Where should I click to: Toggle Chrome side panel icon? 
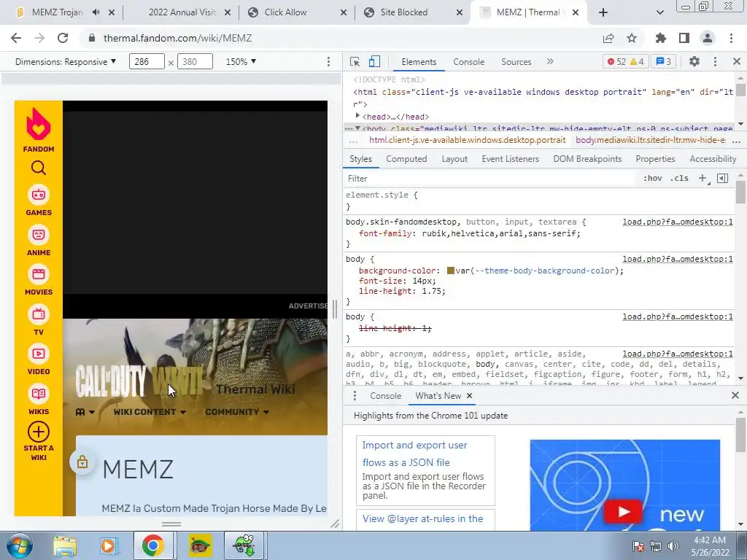(684, 38)
